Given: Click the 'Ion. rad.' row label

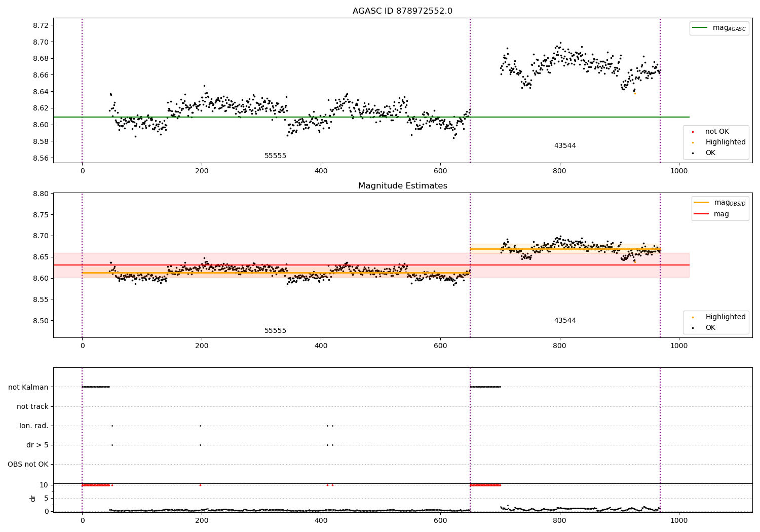Looking at the screenshot, I should pos(34,426).
